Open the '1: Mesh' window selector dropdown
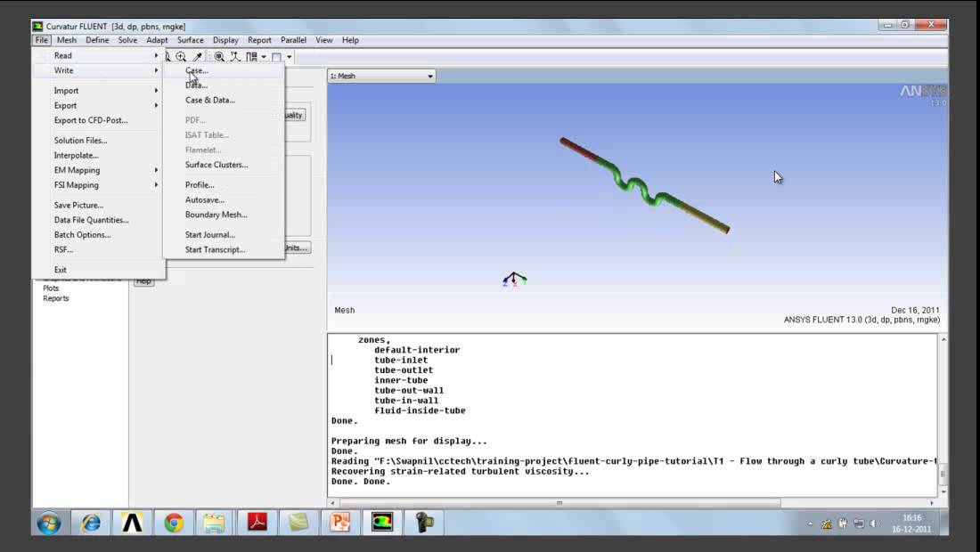Screen dimensions: 980x552 (x=381, y=77)
